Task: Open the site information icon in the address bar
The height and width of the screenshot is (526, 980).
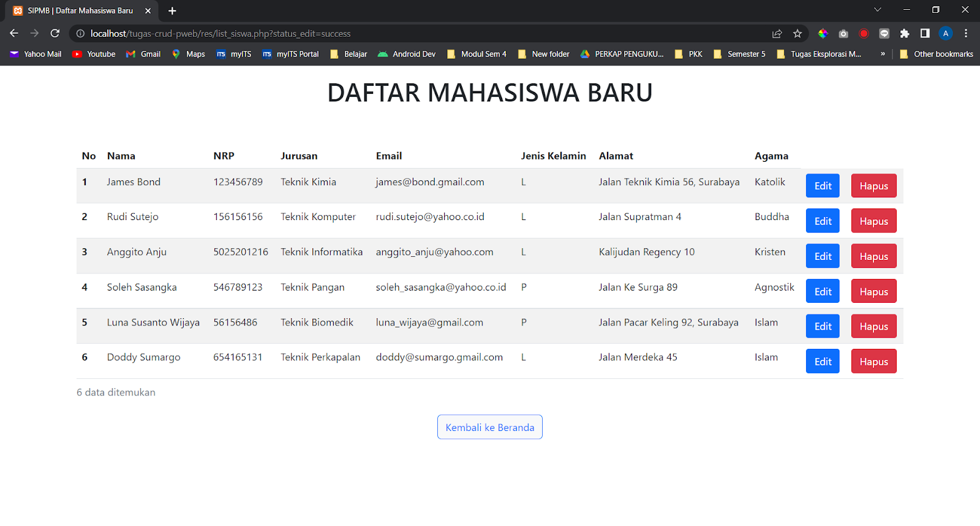Action: (80, 34)
